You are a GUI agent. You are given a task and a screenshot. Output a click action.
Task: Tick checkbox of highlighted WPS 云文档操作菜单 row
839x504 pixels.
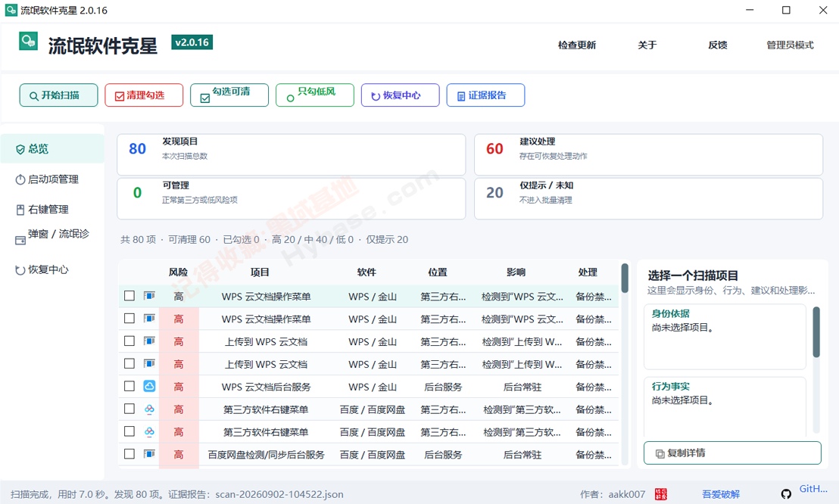(x=129, y=296)
